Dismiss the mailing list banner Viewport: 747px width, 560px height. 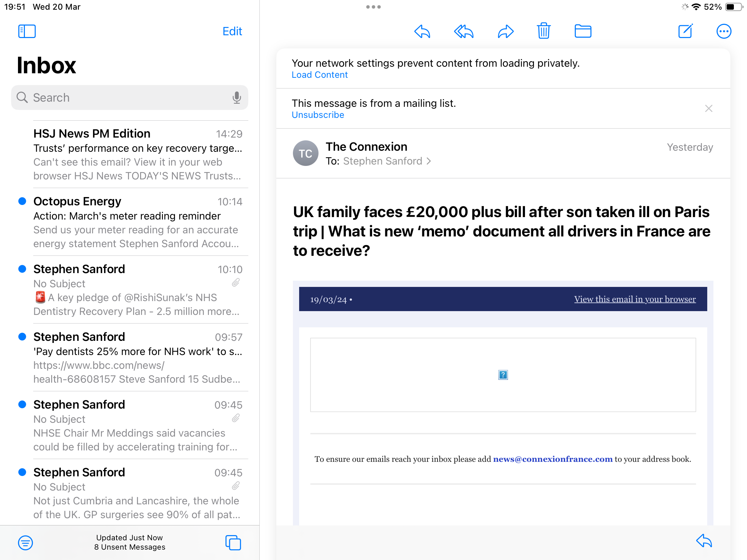709,109
